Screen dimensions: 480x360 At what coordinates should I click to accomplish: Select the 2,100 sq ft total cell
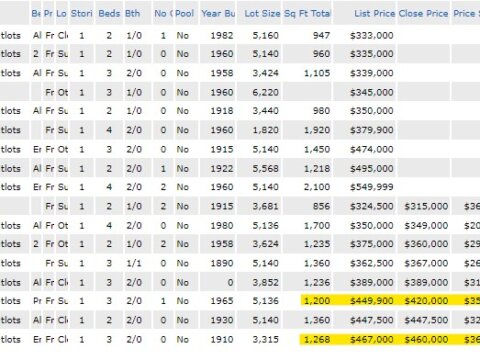(317, 187)
